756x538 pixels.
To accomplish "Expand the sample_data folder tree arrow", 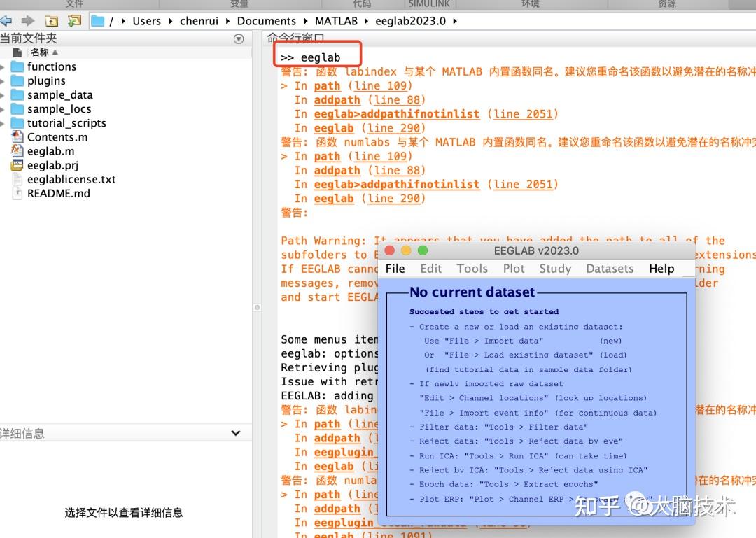I will 2,95.
